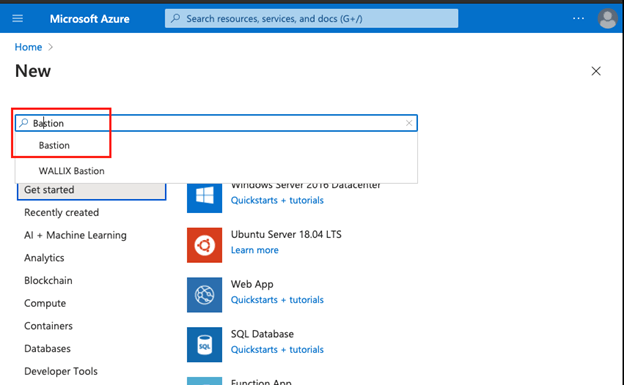Open the Recently created category
Screen dimensions: 624x385
pos(62,213)
